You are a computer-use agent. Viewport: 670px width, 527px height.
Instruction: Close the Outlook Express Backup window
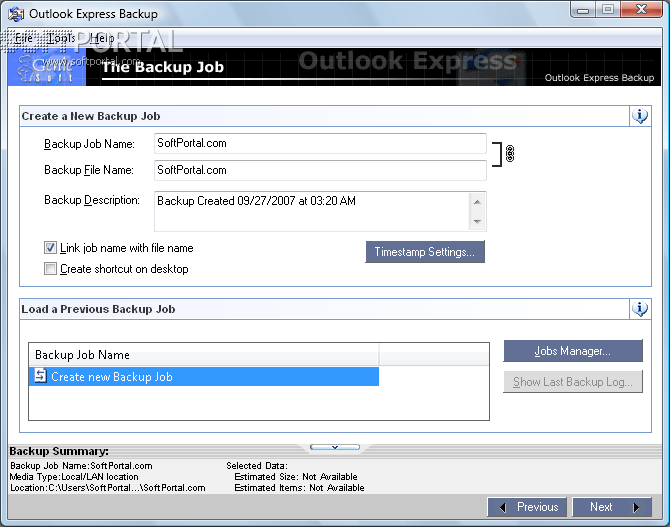(642, 9)
